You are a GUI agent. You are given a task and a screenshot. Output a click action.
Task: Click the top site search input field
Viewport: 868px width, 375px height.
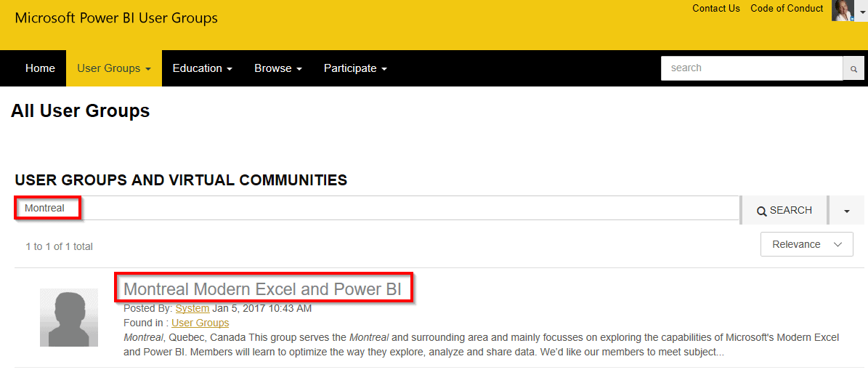click(x=751, y=68)
